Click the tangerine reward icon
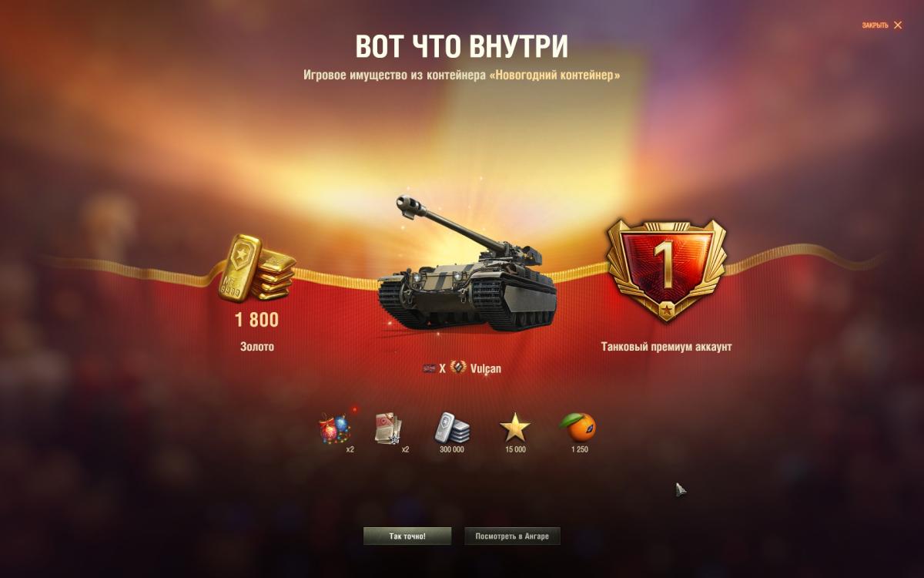The width and height of the screenshot is (924, 578). coord(578,428)
